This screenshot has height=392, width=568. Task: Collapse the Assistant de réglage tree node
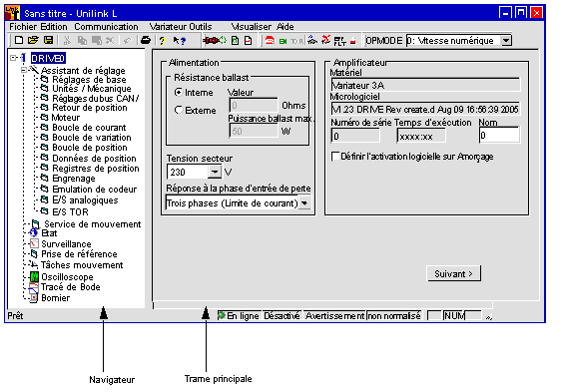[x=24, y=70]
